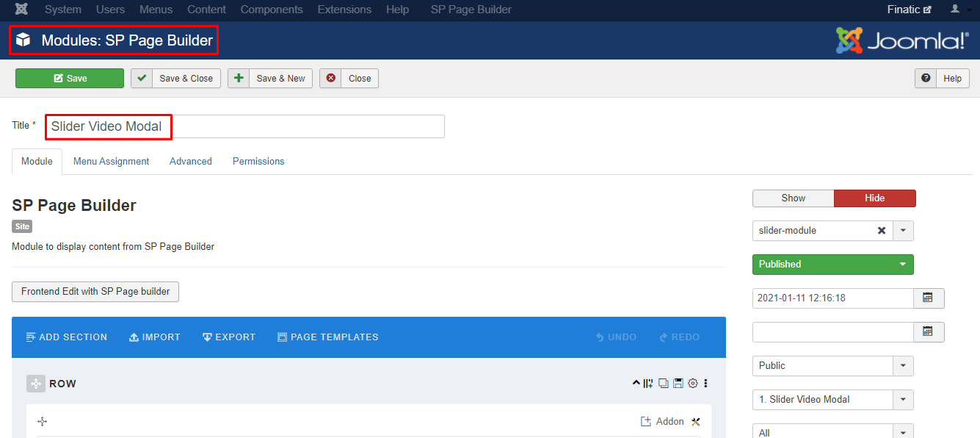Click the green Save button

(70, 79)
